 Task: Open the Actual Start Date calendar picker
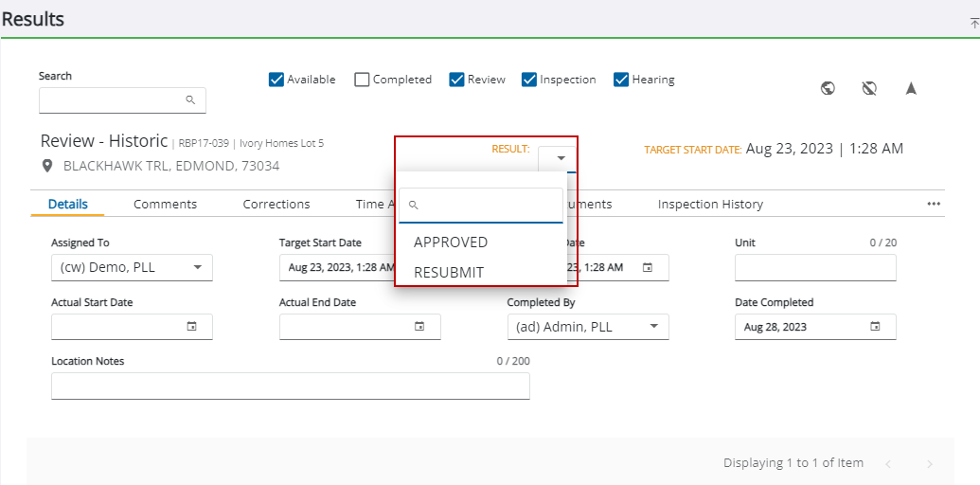(191, 327)
